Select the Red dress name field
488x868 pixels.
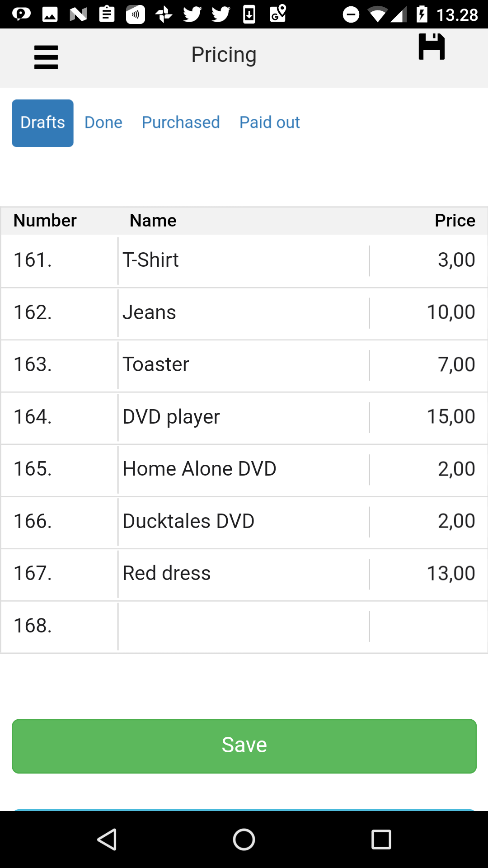tap(243, 574)
